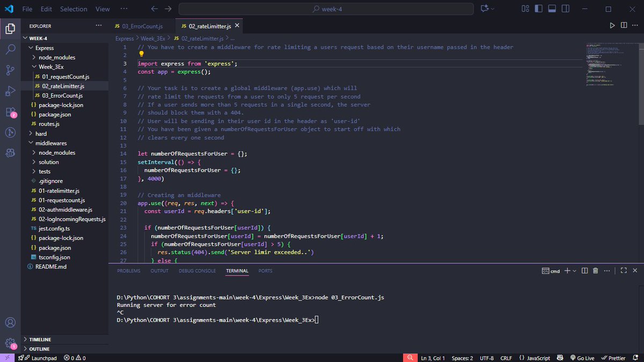Screen dimensions: 644x362
Task: Open the Search view in activity bar
Action: tap(10, 49)
